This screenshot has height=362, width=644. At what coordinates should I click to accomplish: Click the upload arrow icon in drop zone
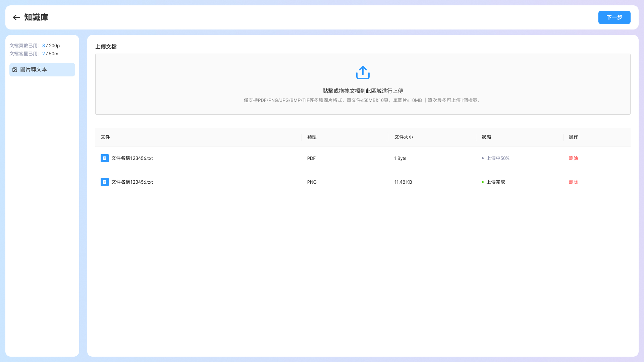[x=363, y=72]
